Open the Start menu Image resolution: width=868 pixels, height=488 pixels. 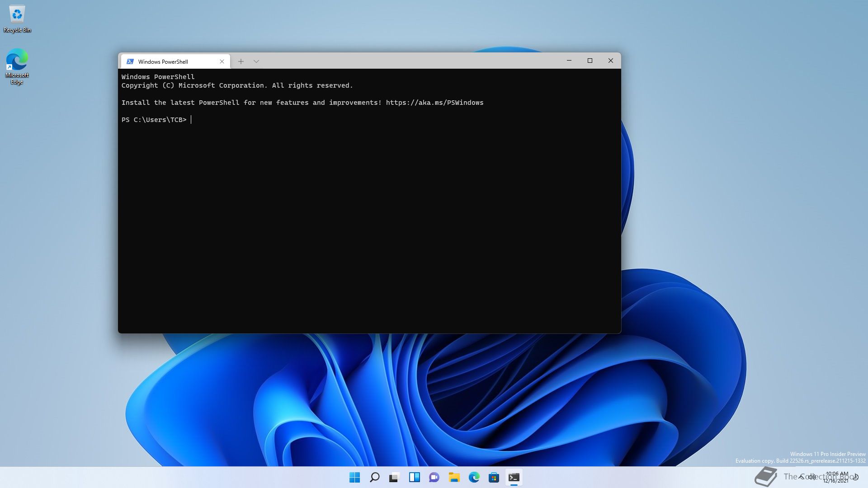click(355, 477)
